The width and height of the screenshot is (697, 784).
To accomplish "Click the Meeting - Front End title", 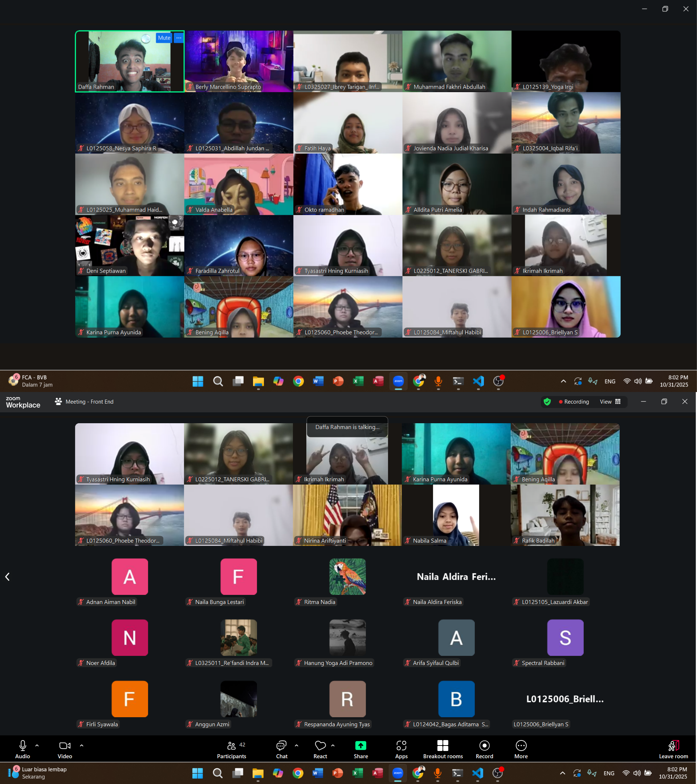I will coord(89,401).
